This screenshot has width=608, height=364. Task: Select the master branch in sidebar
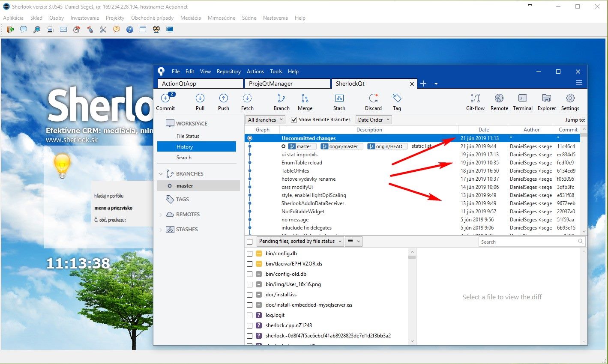(198, 186)
